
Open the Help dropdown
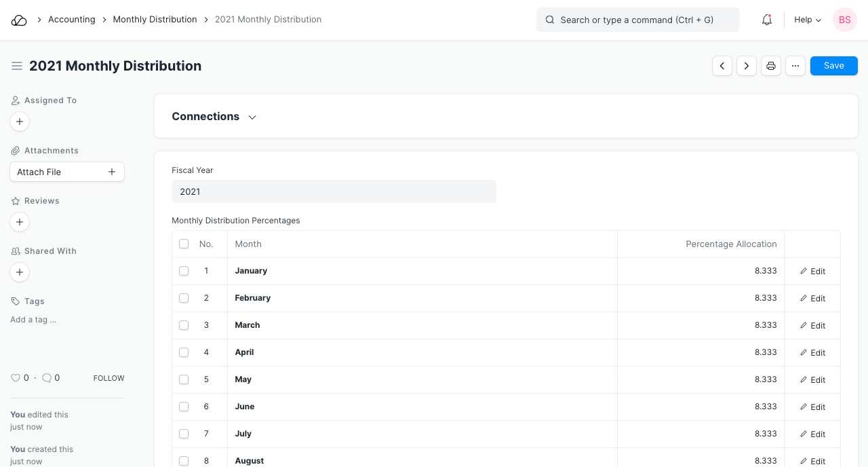click(x=808, y=20)
